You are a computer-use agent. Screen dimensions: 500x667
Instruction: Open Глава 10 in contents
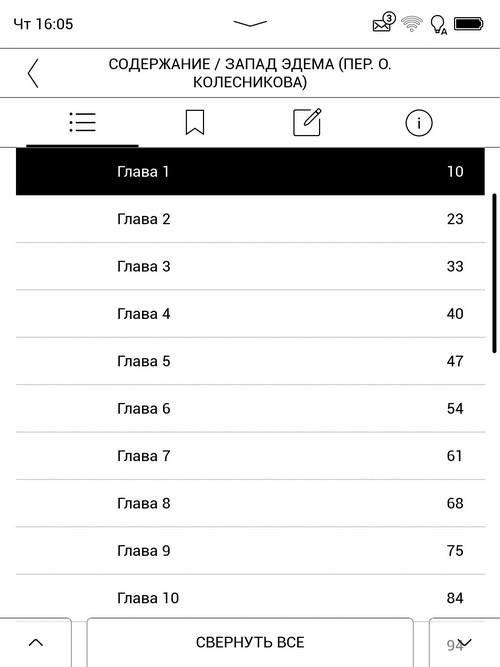click(x=250, y=598)
